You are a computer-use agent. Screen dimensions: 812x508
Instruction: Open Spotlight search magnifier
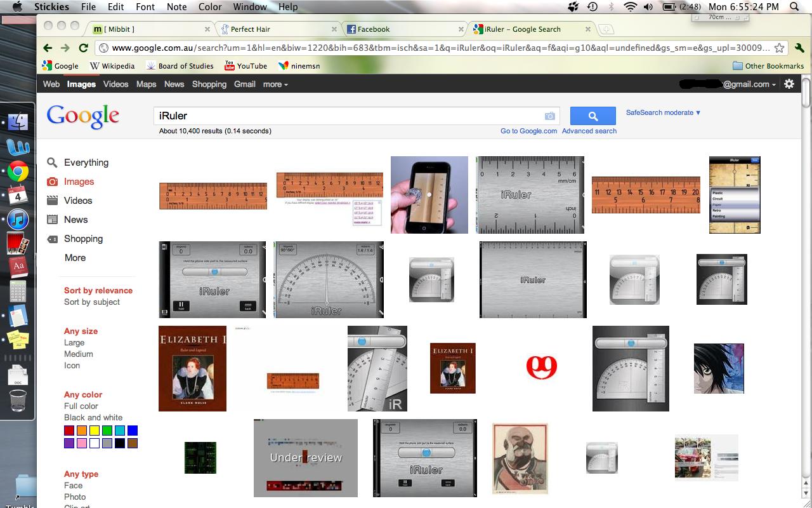pos(794,7)
